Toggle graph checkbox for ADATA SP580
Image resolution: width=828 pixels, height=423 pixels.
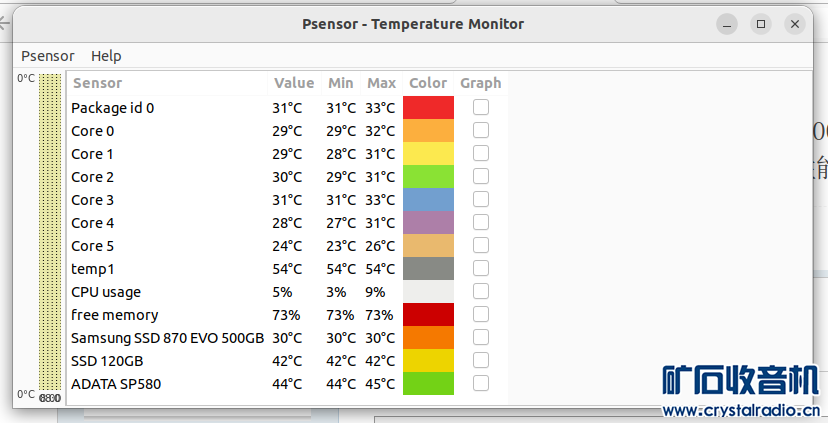481,383
